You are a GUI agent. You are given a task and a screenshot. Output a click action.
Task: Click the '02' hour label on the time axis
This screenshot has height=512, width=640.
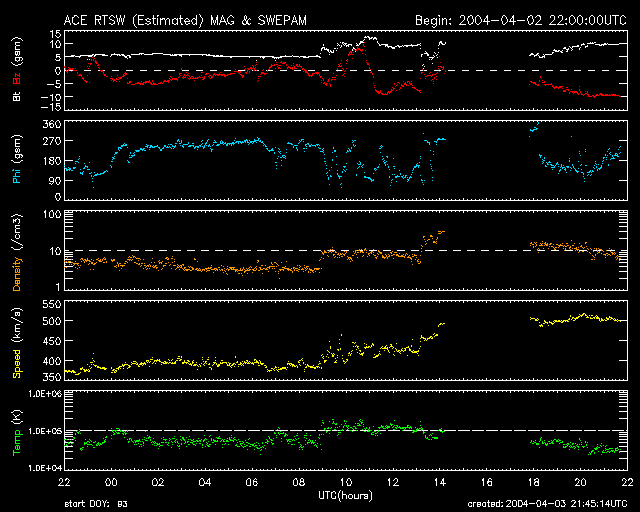158,483
